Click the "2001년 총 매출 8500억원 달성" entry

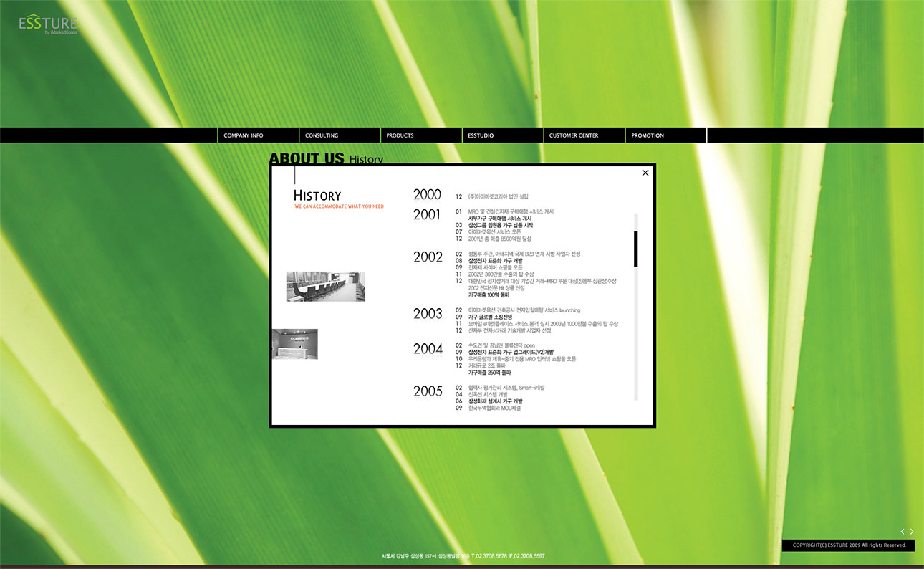(500, 239)
